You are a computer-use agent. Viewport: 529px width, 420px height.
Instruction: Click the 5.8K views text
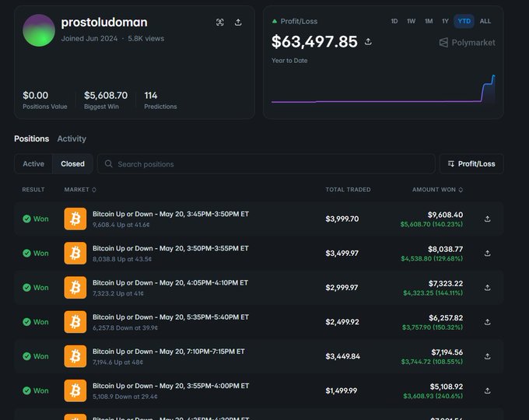(145, 38)
